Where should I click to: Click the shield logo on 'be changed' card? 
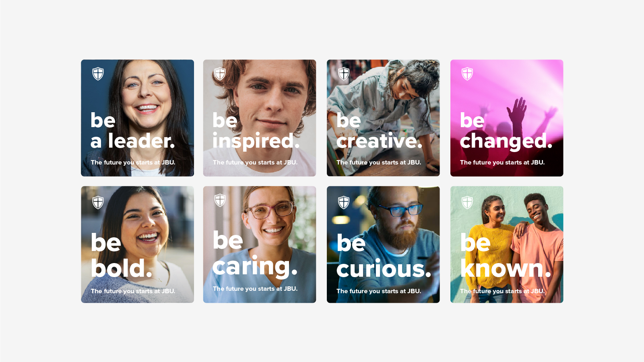point(467,74)
